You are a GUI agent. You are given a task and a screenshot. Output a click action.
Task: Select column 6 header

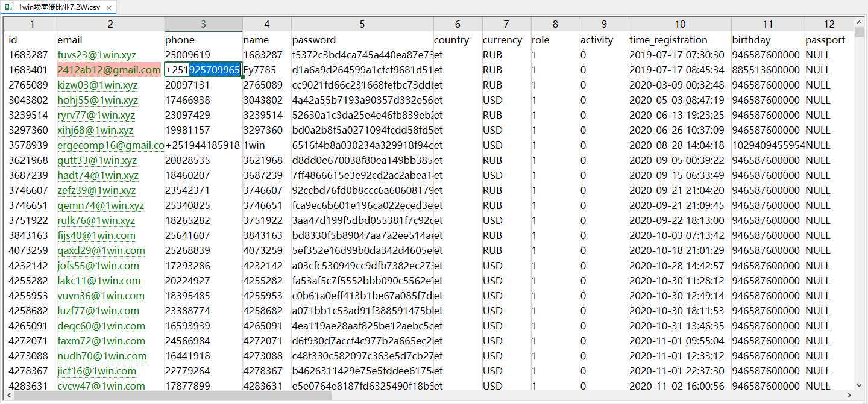click(x=458, y=24)
